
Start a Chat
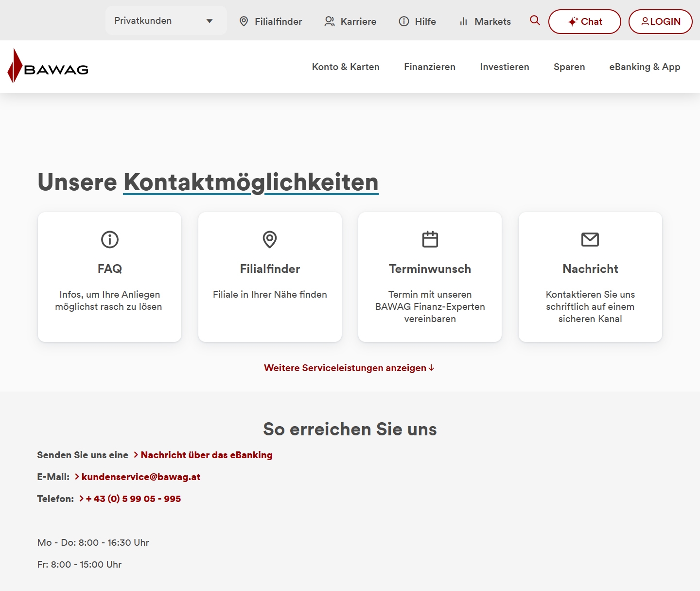coord(585,21)
